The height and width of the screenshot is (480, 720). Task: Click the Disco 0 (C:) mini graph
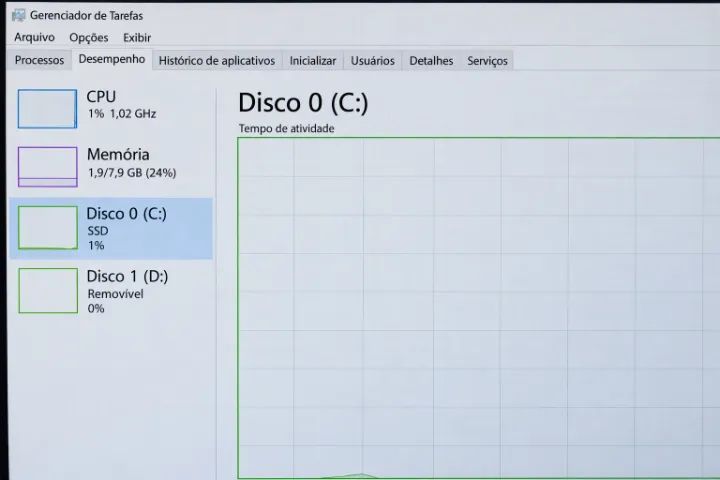click(48, 227)
